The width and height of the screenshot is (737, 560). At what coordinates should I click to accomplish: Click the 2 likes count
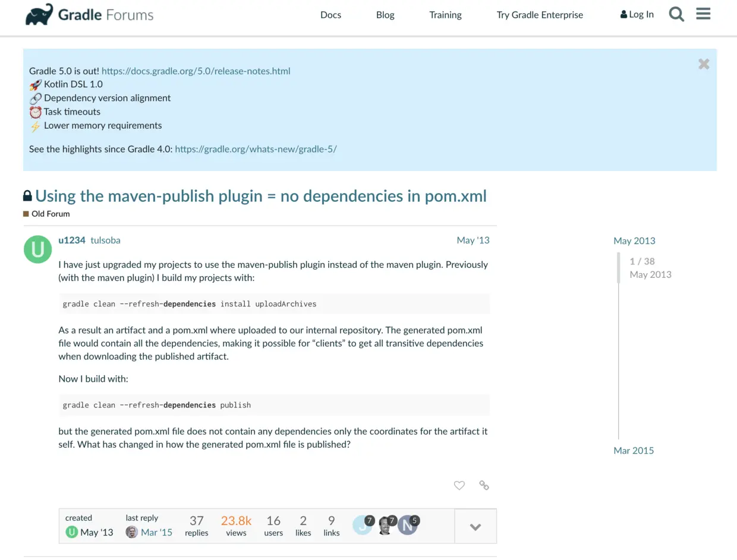coord(303,526)
